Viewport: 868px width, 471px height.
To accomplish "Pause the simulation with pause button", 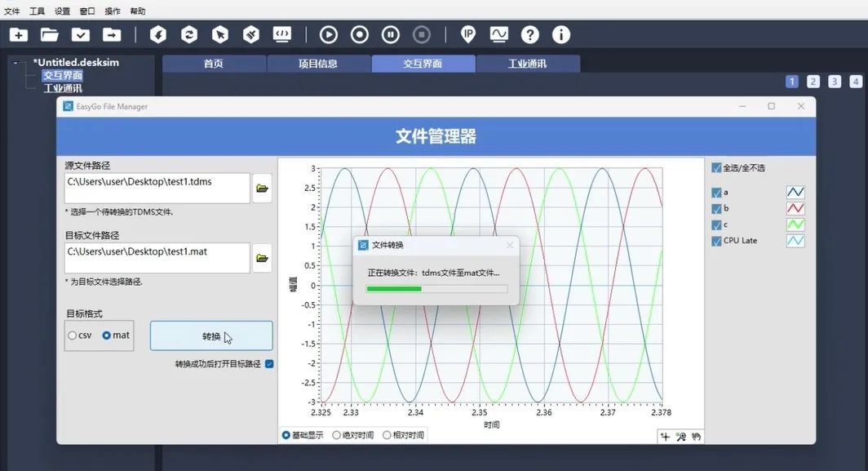I will 390,35.
